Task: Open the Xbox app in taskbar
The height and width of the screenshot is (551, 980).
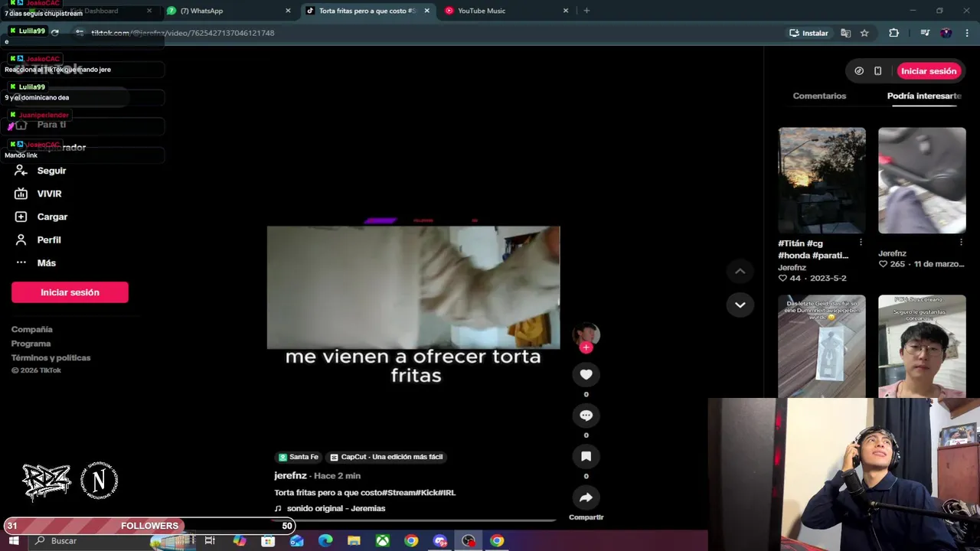Action: click(x=382, y=540)
